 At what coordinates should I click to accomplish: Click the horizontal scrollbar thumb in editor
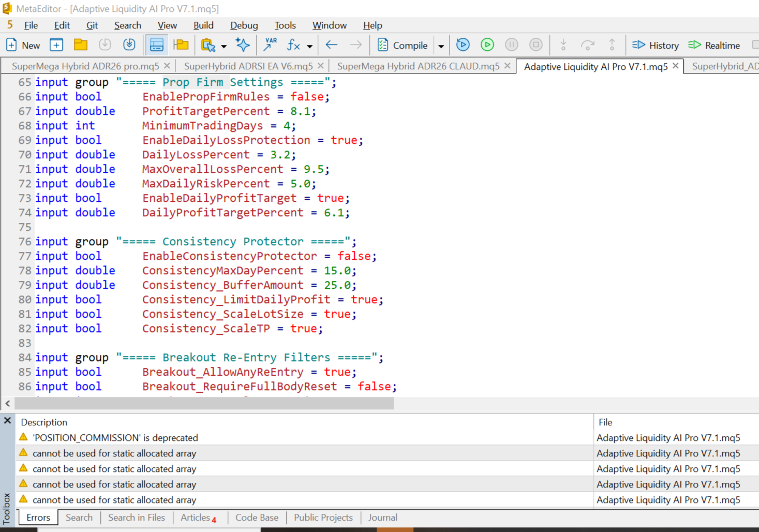click(x=204, y=403)
